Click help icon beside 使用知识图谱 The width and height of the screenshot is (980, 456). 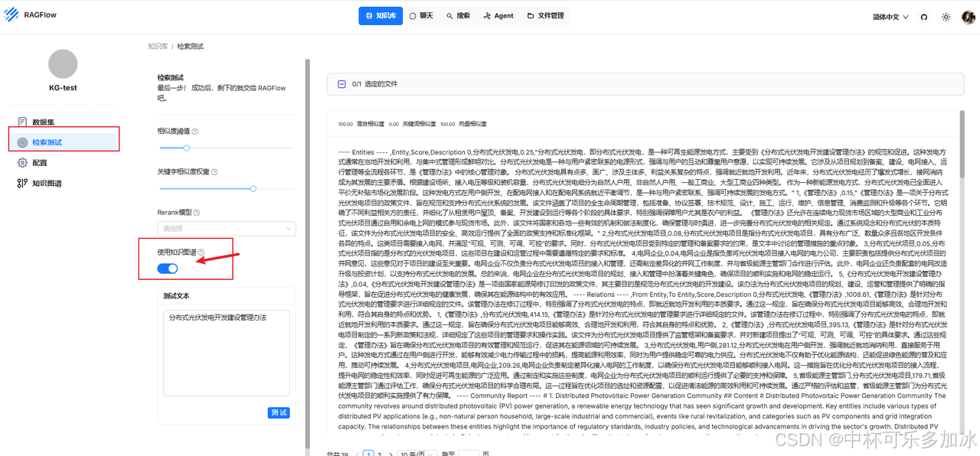[201, 252]
